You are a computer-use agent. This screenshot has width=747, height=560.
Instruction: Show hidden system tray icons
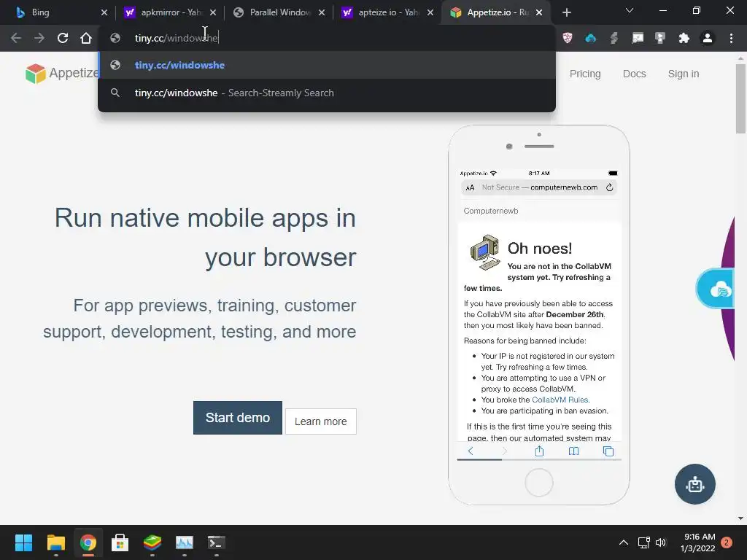pos(623,542)
